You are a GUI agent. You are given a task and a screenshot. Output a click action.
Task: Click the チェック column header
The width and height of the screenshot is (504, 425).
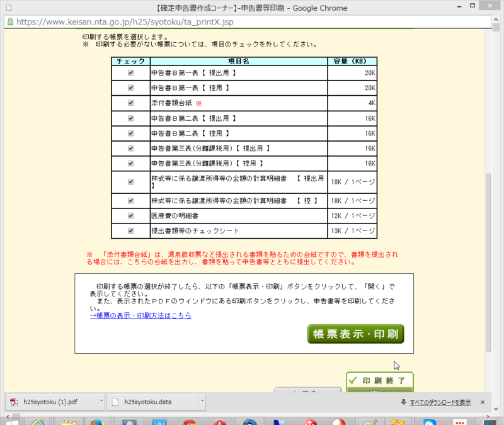point(130,61)
